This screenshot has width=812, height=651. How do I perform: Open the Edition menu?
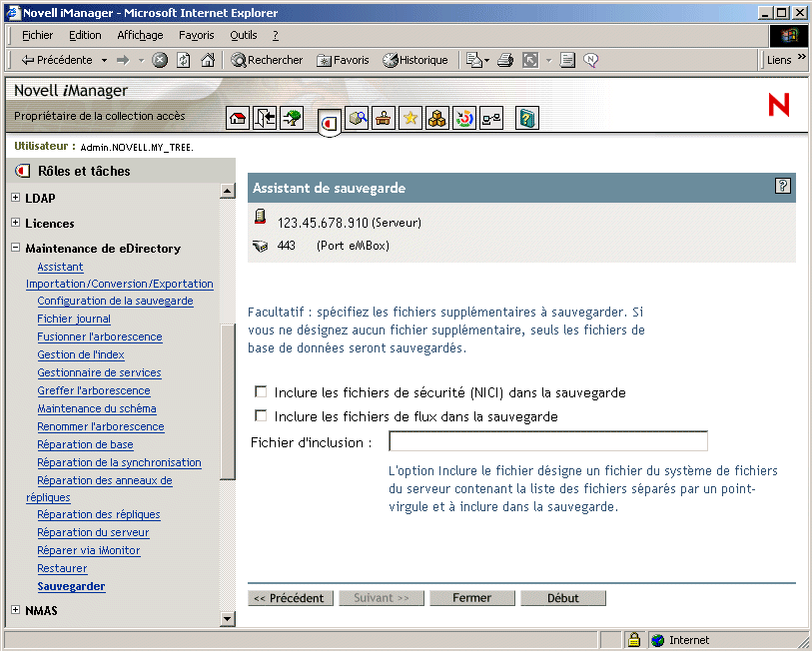85,35
